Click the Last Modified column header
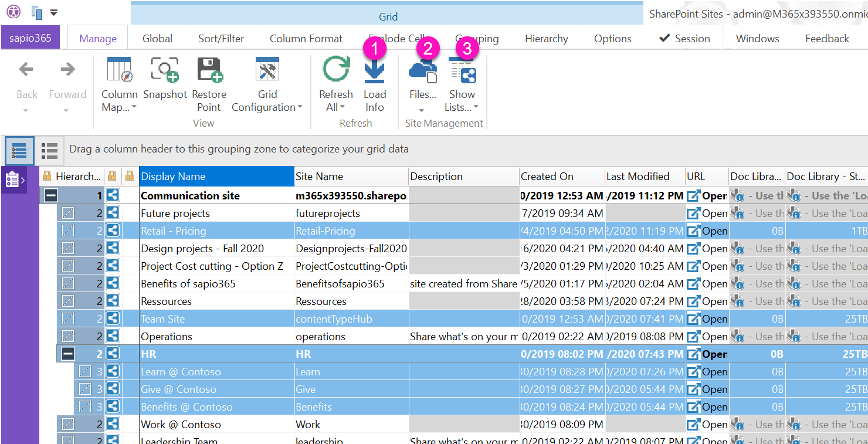The image size is (868, 444). [645, 176]
